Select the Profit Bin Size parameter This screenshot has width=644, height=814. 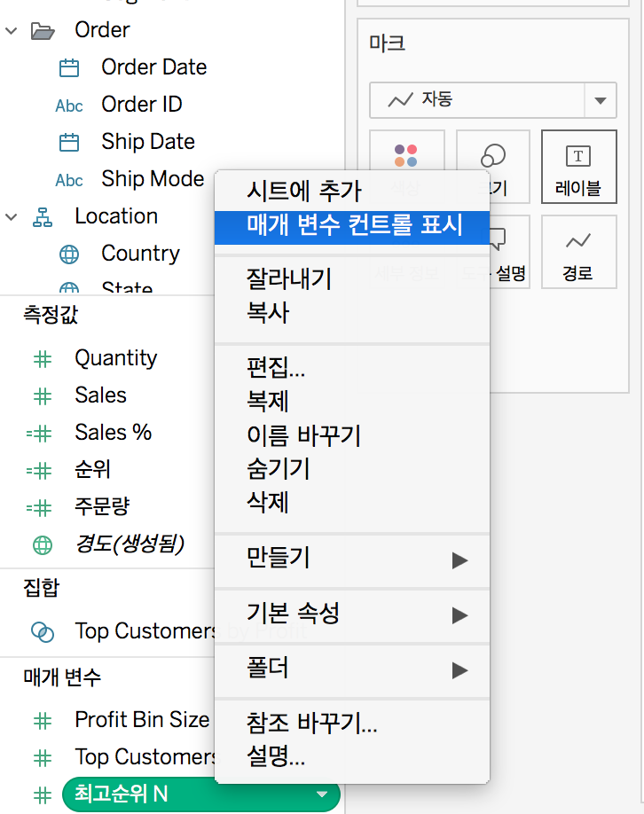point(142,721)
